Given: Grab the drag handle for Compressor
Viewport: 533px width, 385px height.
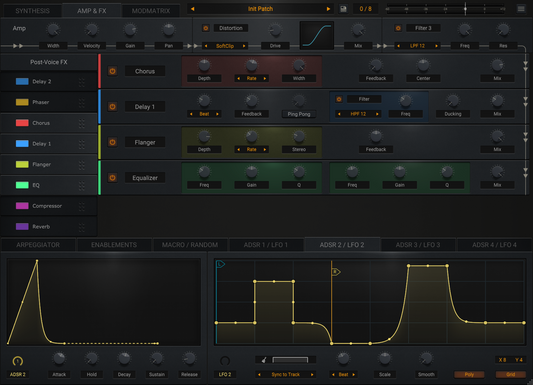Looking at the screenshot, I should pos(82,206).
